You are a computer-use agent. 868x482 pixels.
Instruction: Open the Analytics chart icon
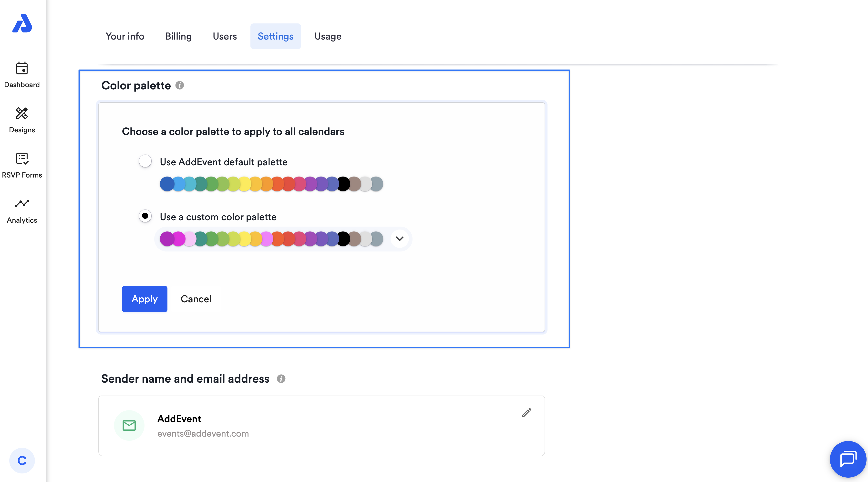coord(22,204)
